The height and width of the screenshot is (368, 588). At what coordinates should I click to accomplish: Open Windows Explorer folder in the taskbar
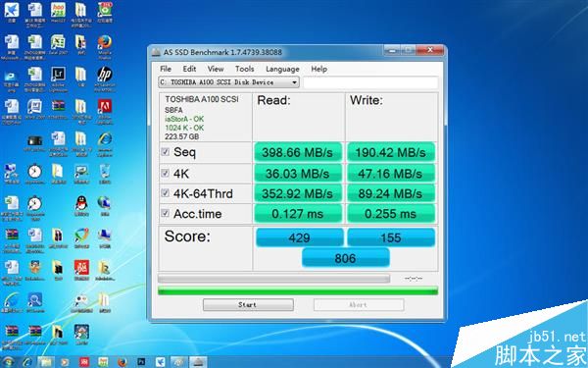[46, 362]
